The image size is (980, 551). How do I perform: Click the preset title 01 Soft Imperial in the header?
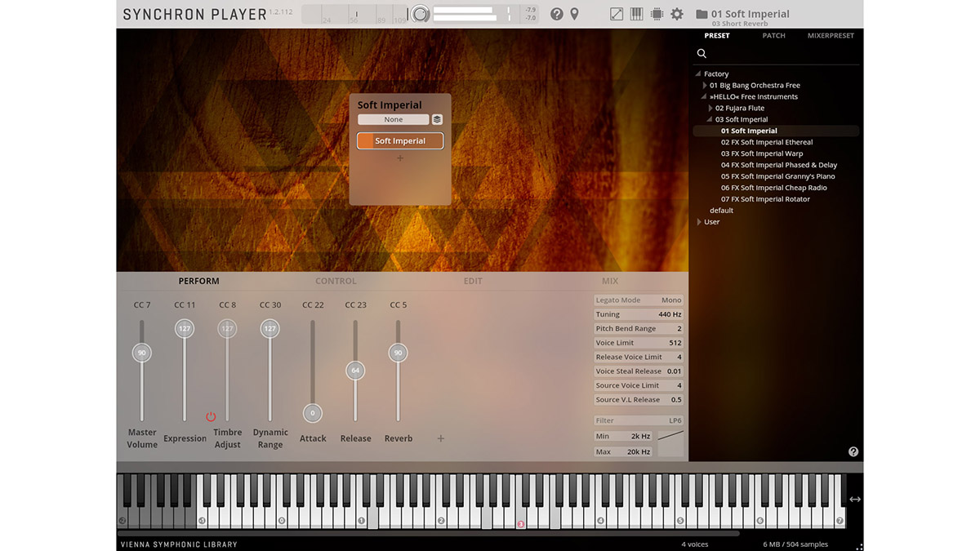tap(751, 14)
